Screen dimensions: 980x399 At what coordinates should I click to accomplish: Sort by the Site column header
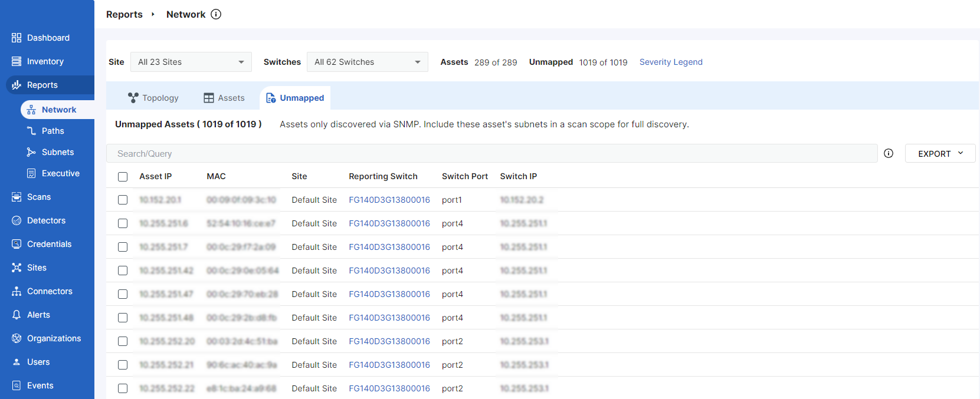[x=299, y=176]
